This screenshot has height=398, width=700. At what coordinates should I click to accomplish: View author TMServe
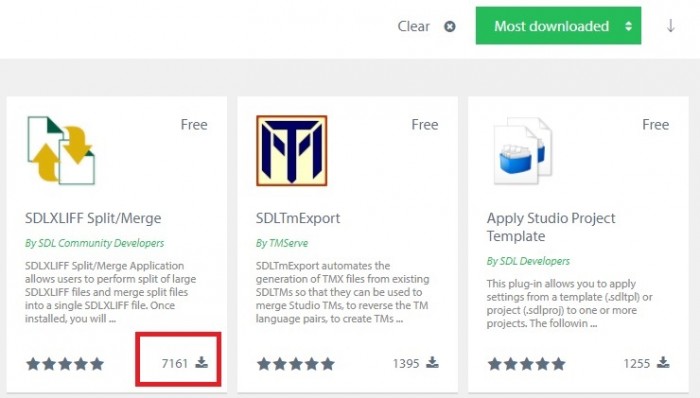click(x=282, y=243)
